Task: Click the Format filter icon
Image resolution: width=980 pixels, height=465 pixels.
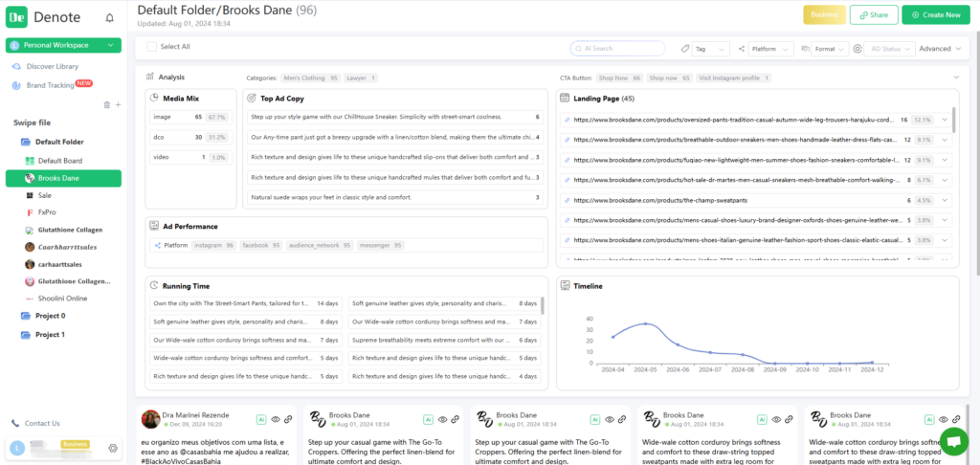Action: [806, 48]
